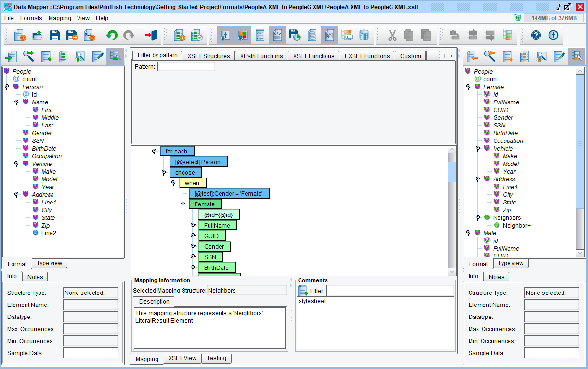Click the 144MB of 376MB memory button
This screenshot has width=588, height=369.
[x=553, y=18]
